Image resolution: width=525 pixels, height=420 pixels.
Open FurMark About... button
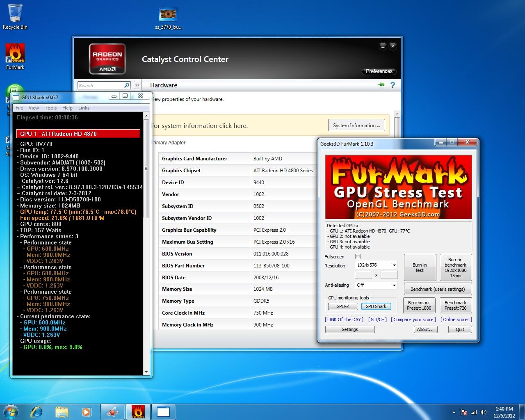(x=425, y=329)
